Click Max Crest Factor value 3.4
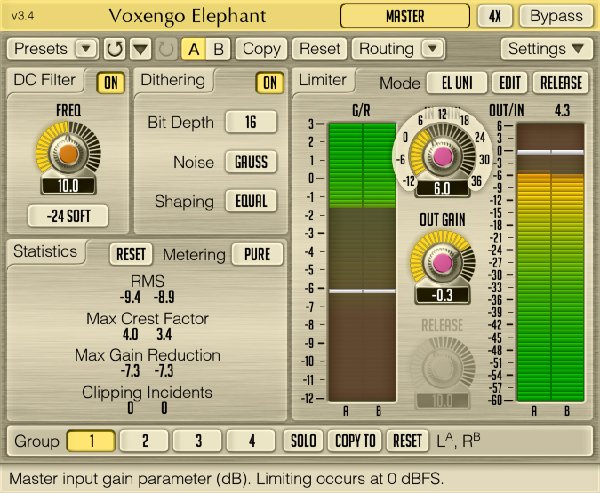This screenshot has width=600, height=493. 164,335
